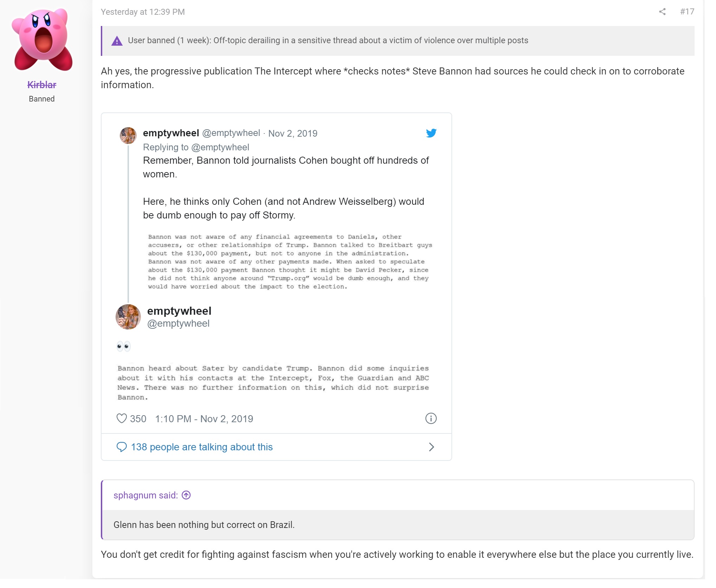Screen dimensions: 716x588
Task: Open the tweet info circle icon
Action: [431, 418]
